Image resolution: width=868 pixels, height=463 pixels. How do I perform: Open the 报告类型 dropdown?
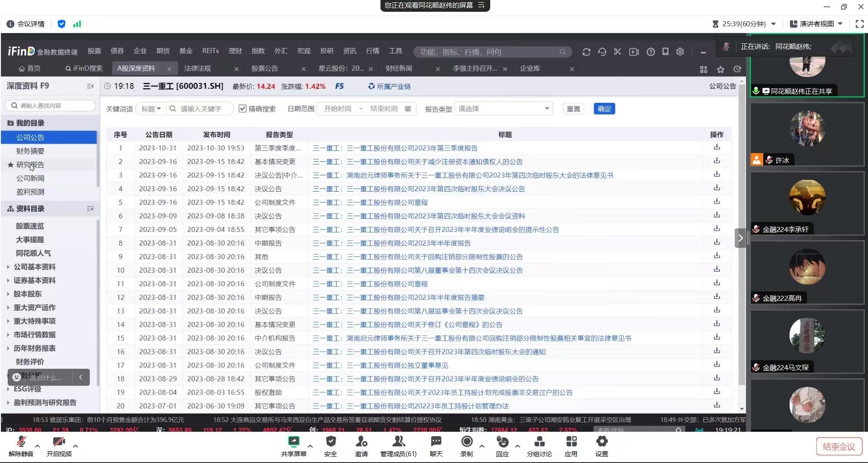point(503,109)
